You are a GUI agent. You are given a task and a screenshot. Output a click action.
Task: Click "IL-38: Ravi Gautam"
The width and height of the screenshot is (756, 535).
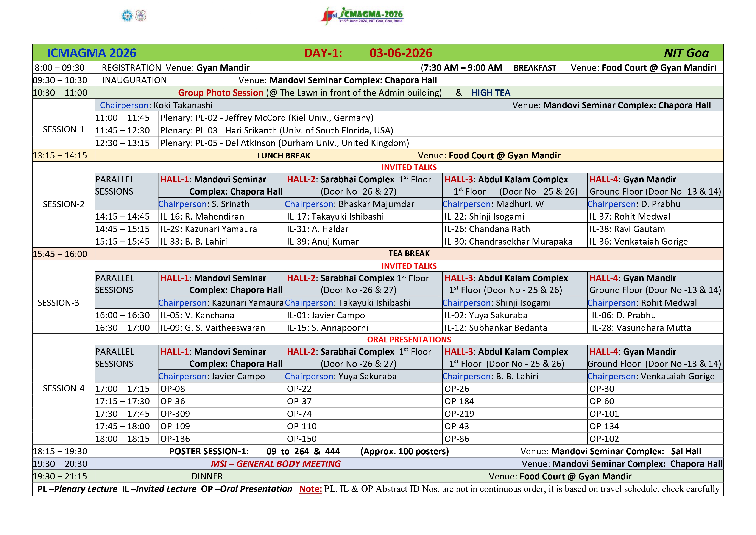(627, 229)
